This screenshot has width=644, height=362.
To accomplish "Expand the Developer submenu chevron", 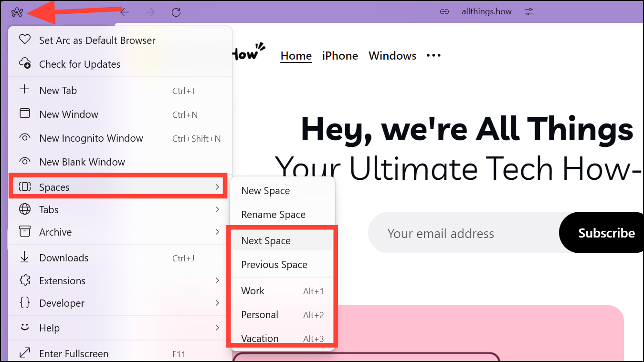I will tap(217, 303).
